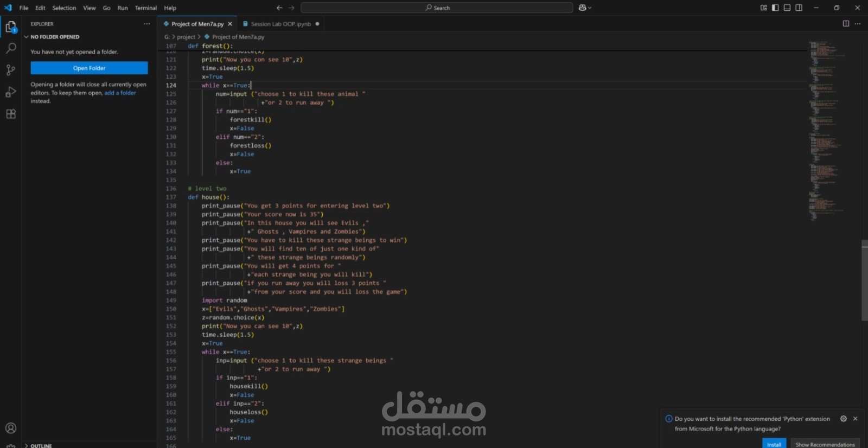Open the dropdown arrow beside Copilot icon
Viewport: 868px width, 448px height.
coord(590,8)
